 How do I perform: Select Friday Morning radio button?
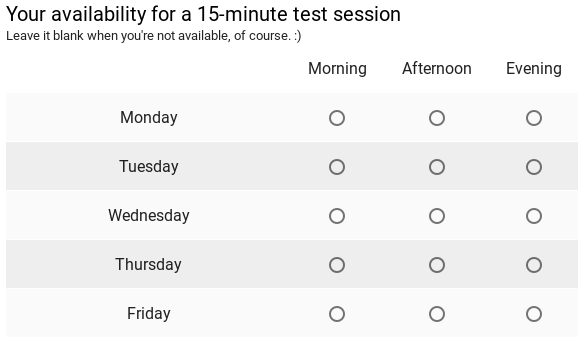[x=337, y=314]
